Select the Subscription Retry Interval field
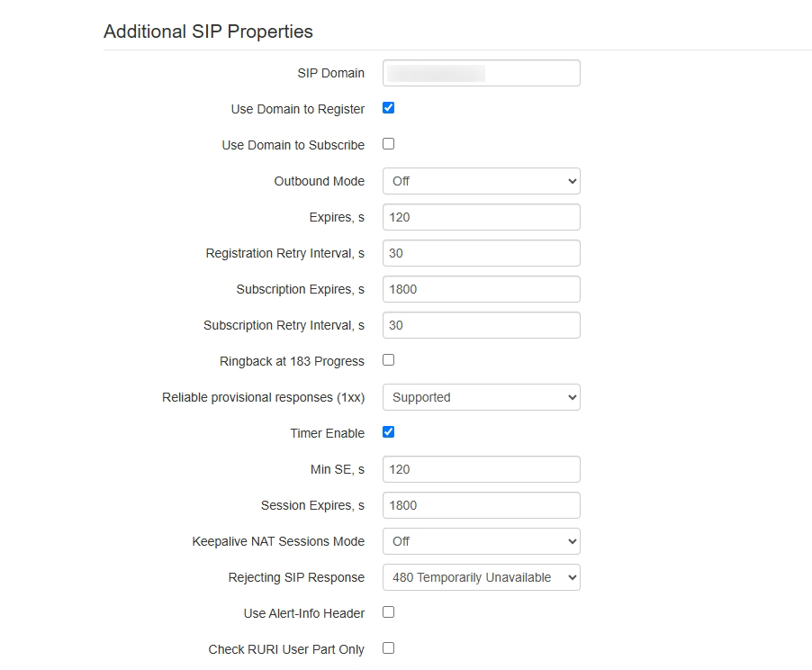Image resolution: width=812 pixels, height=670 pixels. tap(481, 325)
